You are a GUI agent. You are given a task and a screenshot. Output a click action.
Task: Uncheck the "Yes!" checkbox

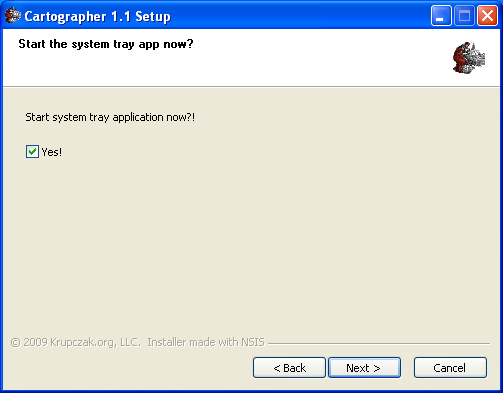pos(32,152)
